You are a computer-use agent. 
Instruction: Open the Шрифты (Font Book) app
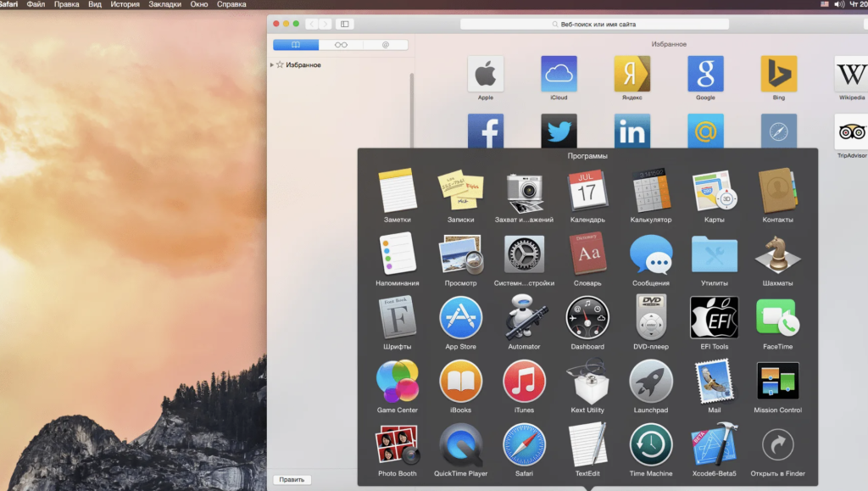pyautogui.click(x=398, y=317)
